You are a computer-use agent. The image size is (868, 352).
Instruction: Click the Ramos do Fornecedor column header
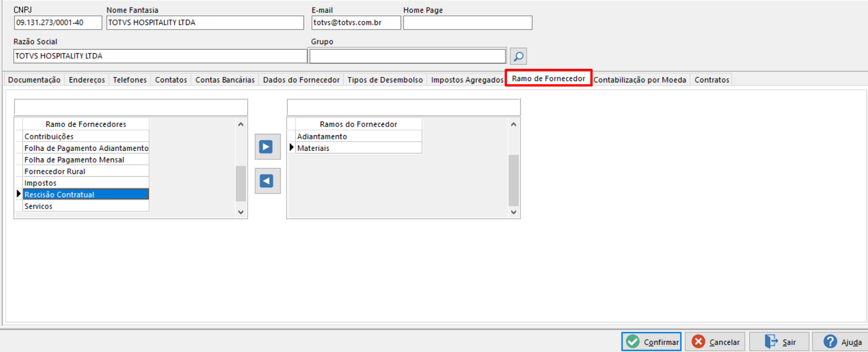pos(358,124)
